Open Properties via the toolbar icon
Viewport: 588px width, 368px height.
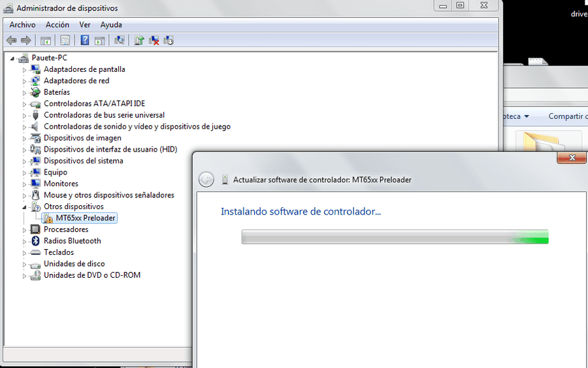click(65, 40)
